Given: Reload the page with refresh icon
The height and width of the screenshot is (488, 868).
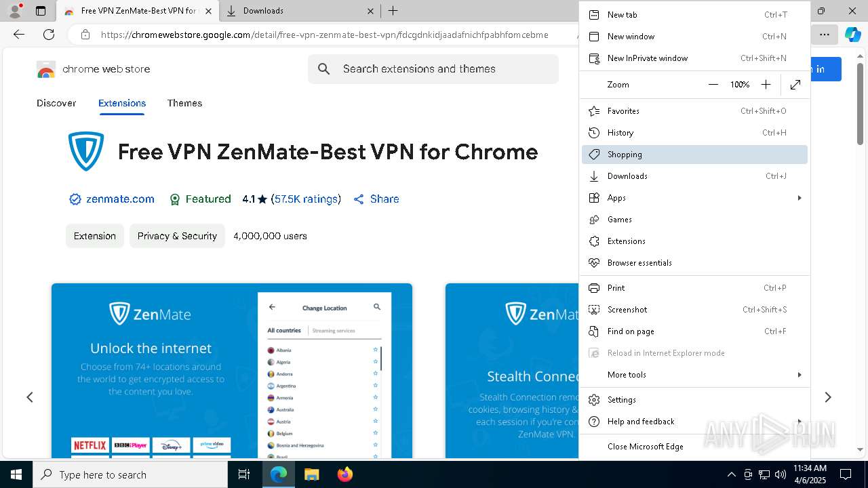Looking at the screenshot, I should click(x=49, y=34).
